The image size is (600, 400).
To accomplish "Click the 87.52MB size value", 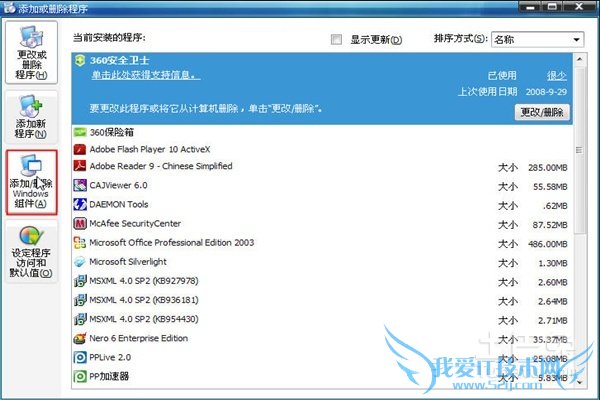I will pyautogui.click(x=550, y=225).
